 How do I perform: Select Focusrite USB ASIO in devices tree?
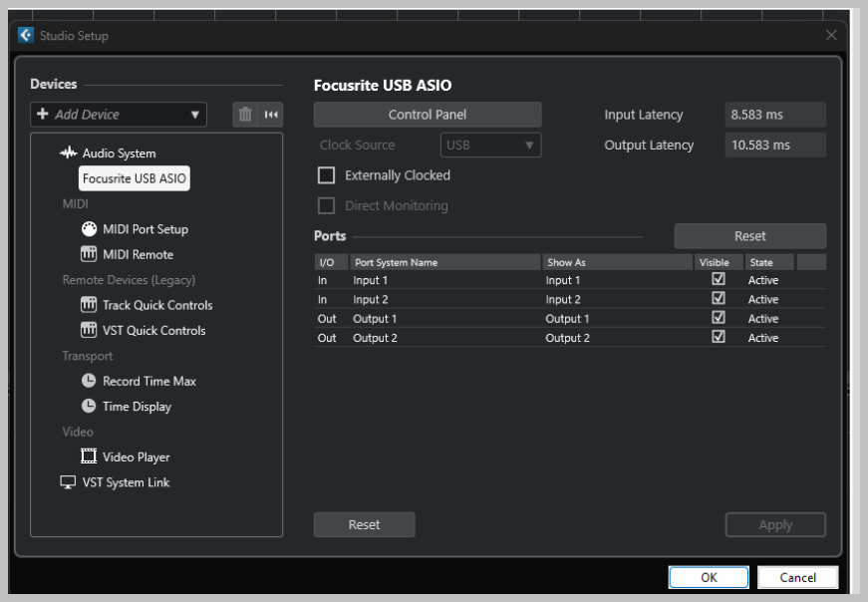pos(134,178)
